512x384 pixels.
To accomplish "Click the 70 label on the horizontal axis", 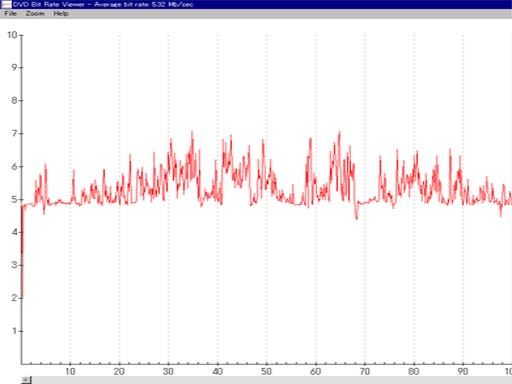I will click(x=365, y=371).
